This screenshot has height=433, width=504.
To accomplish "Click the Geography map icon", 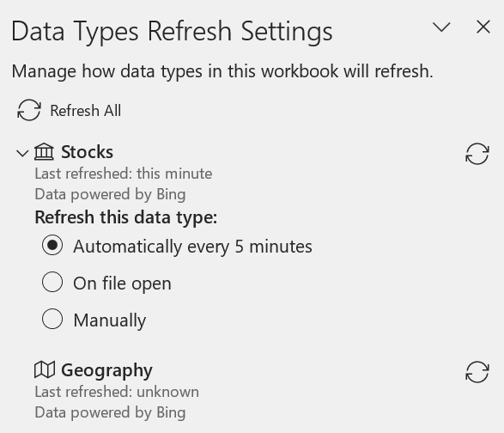I will 45,369.
